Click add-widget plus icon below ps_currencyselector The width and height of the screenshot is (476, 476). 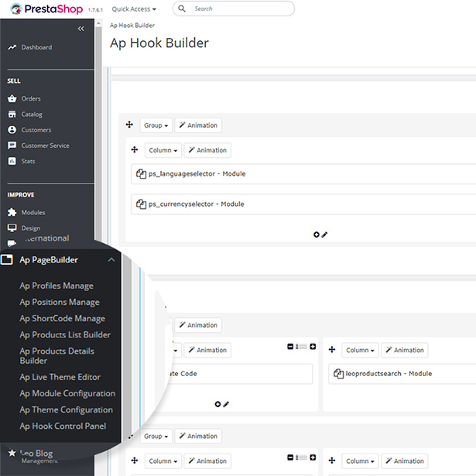click(316, 235)
